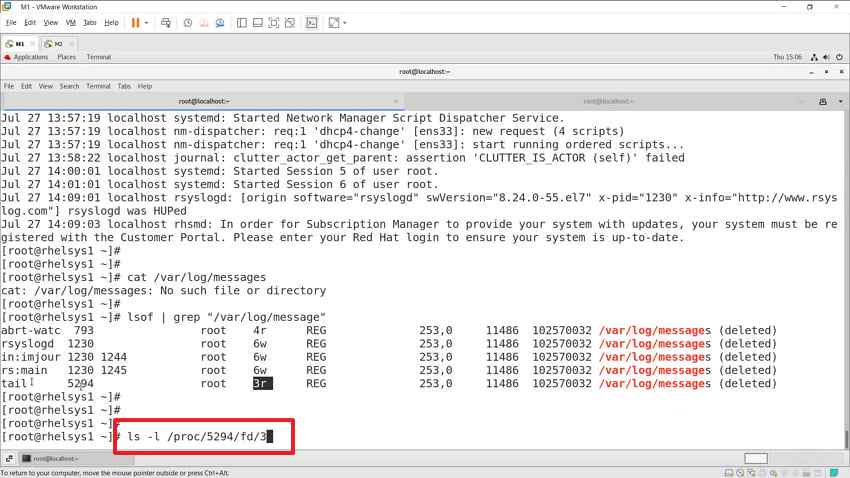Viewport: 850px width, 478px height.
Task: Open the GNOME Applications menu
Action: point(26,57)
